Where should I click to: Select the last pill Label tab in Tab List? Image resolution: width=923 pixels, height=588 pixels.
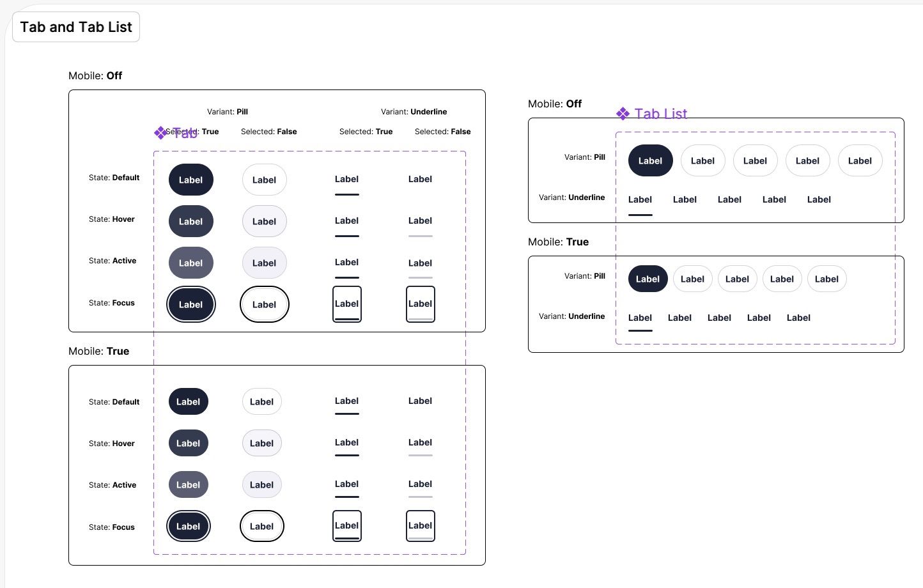click(860, 160)
